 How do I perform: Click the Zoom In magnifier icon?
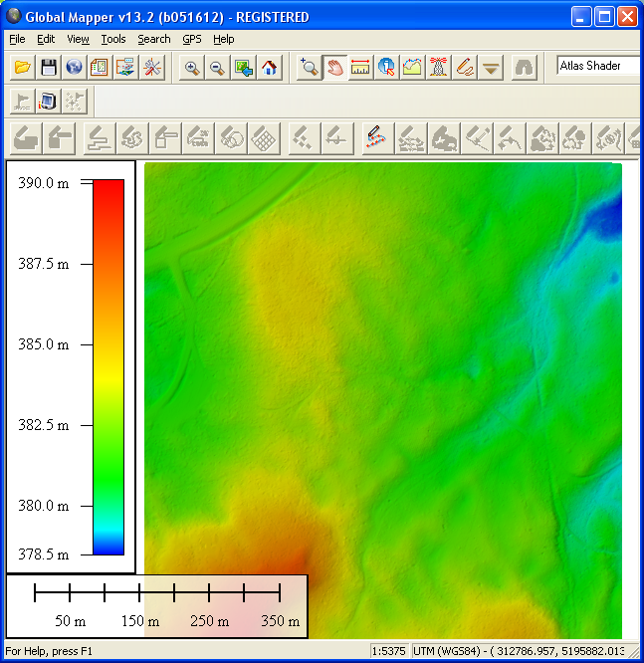pos(192,68)
